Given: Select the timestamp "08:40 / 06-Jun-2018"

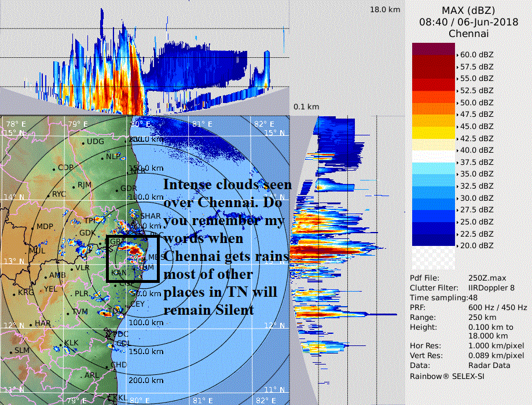Looking at the screenshot, I should click(x=468, y=23).
